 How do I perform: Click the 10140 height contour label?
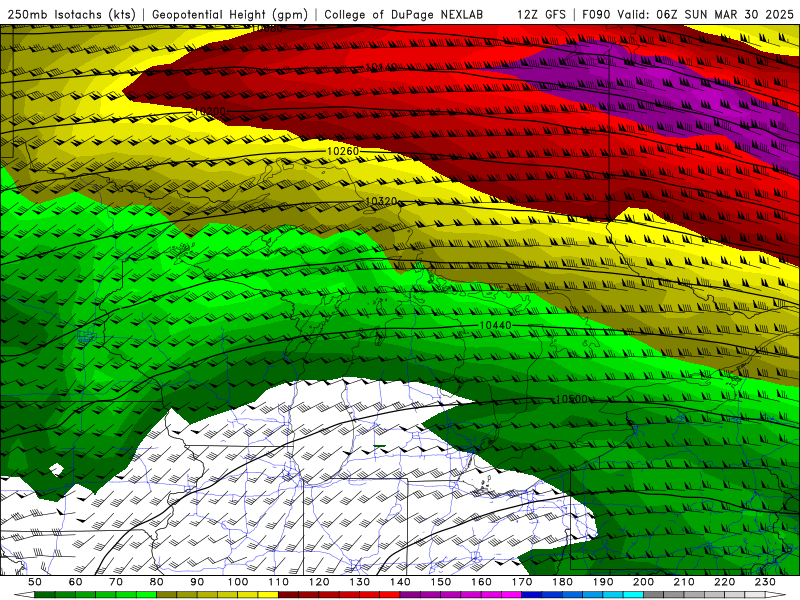382,67
